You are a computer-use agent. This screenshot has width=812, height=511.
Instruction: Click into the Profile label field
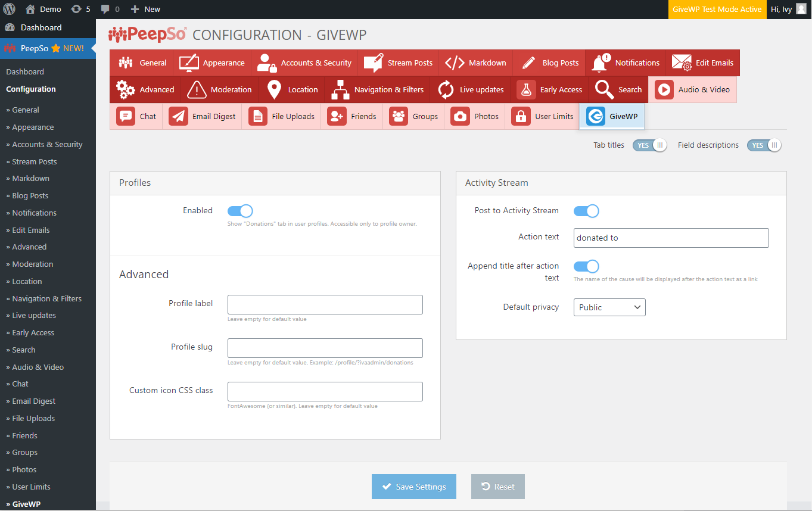click(x=325, y=304)
